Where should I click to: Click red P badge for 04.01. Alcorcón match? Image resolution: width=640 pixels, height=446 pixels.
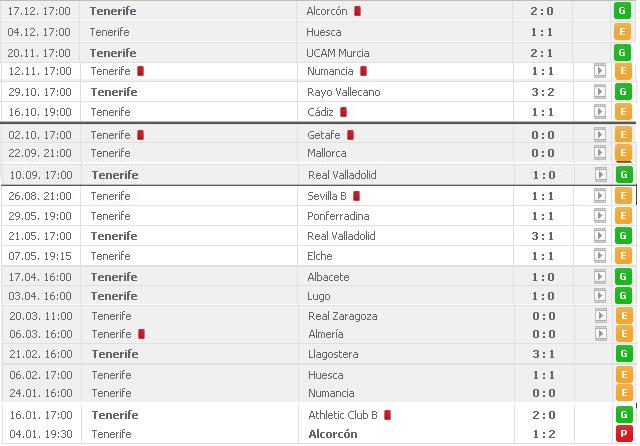(624, 434)
